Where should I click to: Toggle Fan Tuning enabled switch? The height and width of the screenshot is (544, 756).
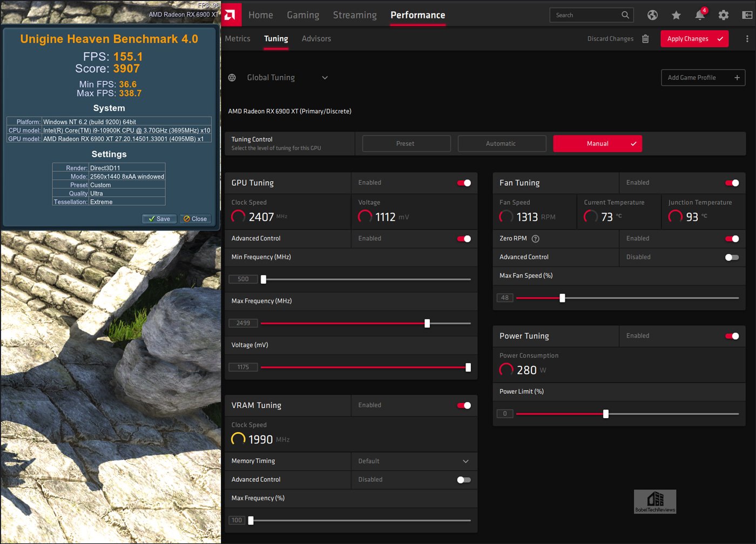pyautogui.click(x=732, y=183)
